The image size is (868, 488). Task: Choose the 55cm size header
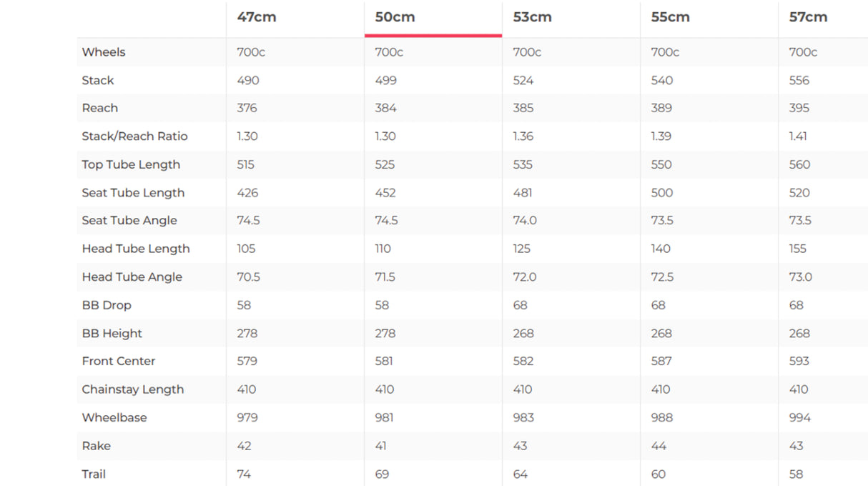tap(671, 17)
